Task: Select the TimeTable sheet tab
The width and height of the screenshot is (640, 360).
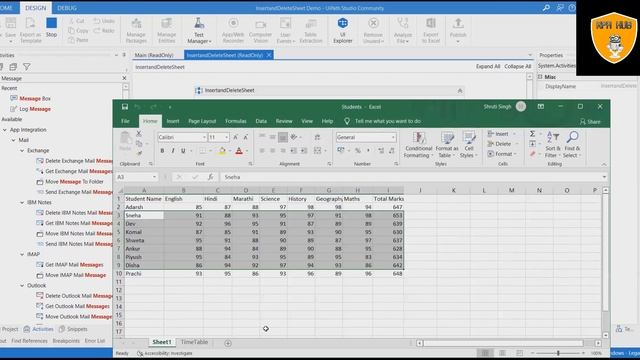Action: click(x=194, y=342)
